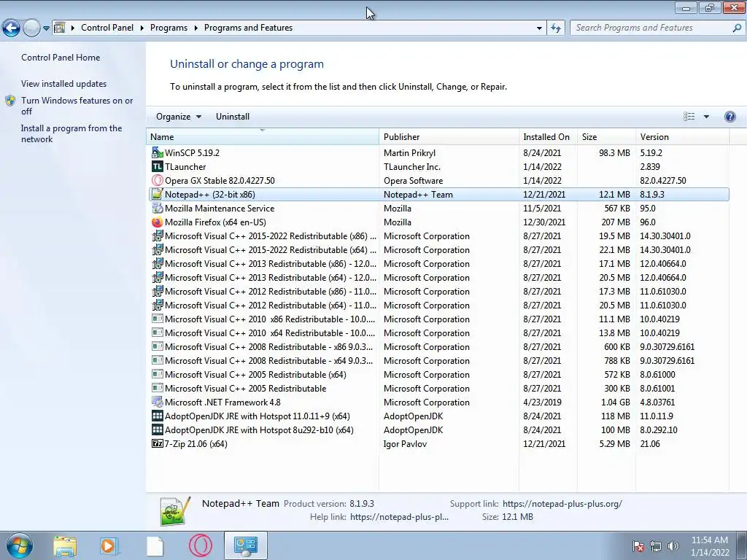Click the Control Panel taskbar button

tap(246, 545)
